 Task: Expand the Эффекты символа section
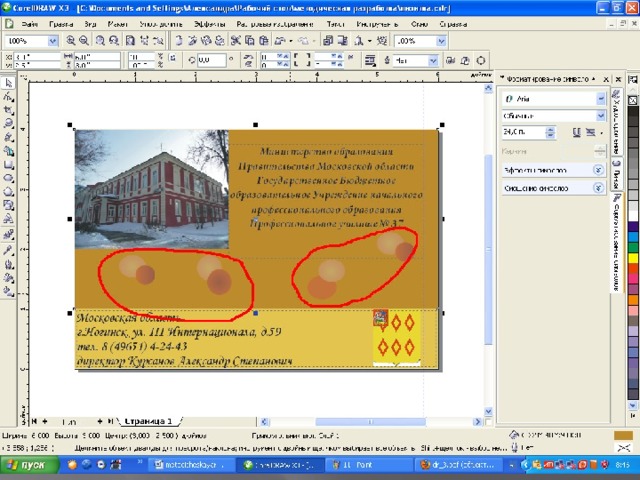(598, 170)
